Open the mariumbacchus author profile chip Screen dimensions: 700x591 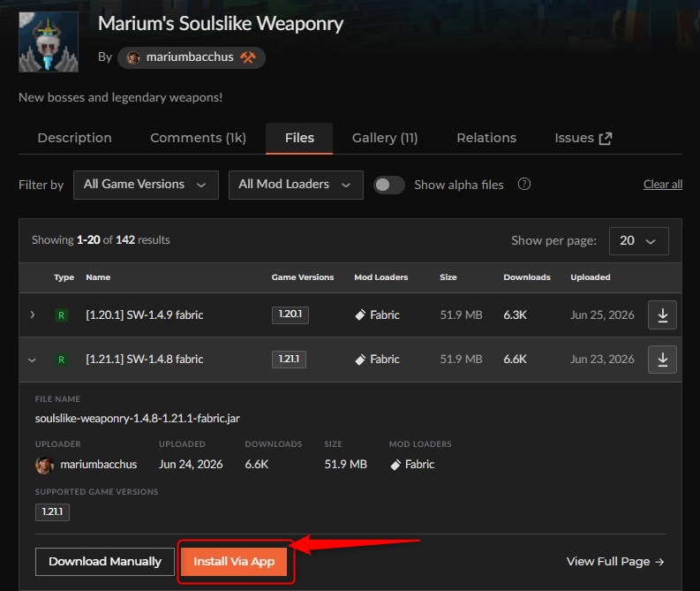(191, 57)
